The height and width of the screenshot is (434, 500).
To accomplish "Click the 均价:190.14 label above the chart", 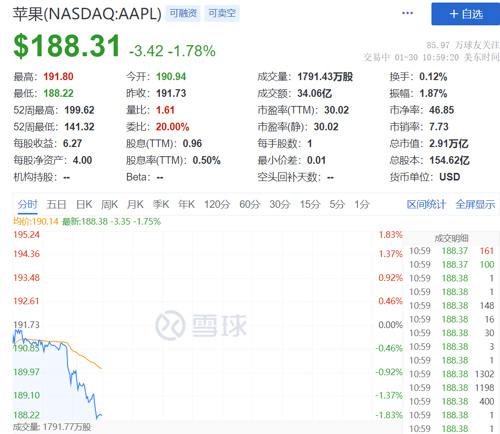I will (x=36, y=221).
